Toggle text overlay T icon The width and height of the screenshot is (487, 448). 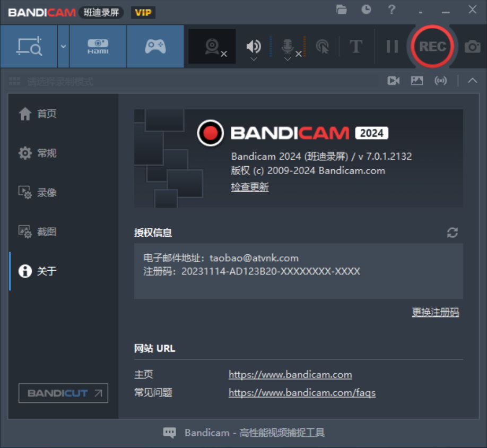tap(356, 47)
